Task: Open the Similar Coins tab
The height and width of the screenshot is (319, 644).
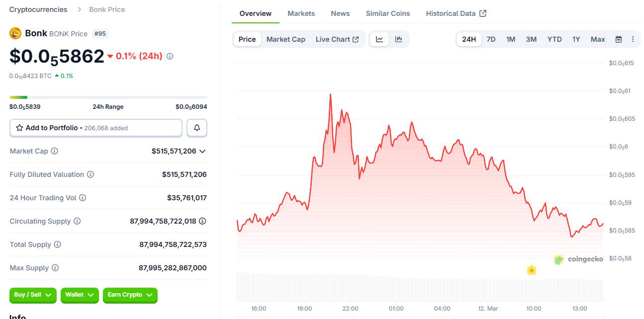Action: click(388, 13)
